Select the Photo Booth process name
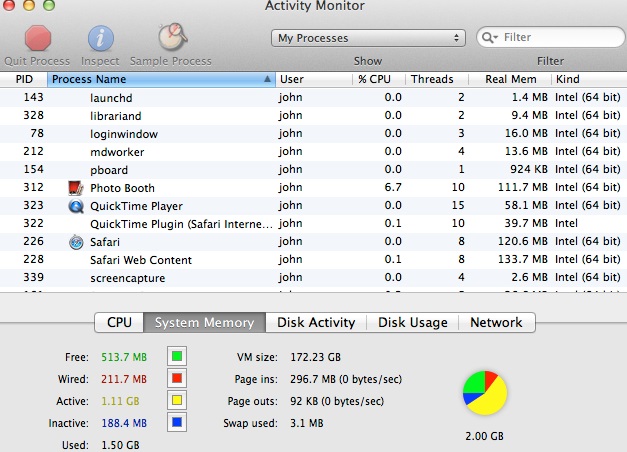 click(122, 188)
